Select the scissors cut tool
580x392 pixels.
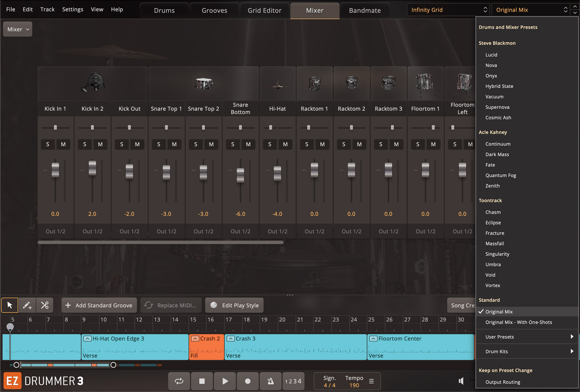tap(44, 305)
